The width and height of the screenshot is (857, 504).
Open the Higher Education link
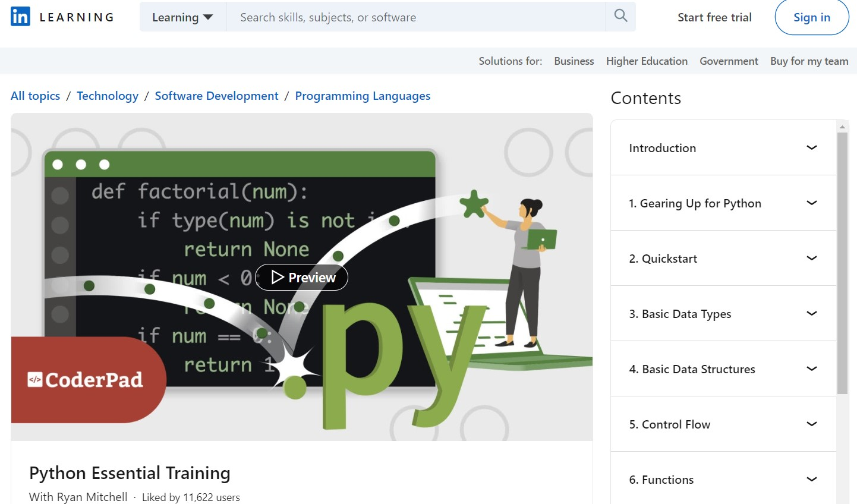(x=647, y=61)
